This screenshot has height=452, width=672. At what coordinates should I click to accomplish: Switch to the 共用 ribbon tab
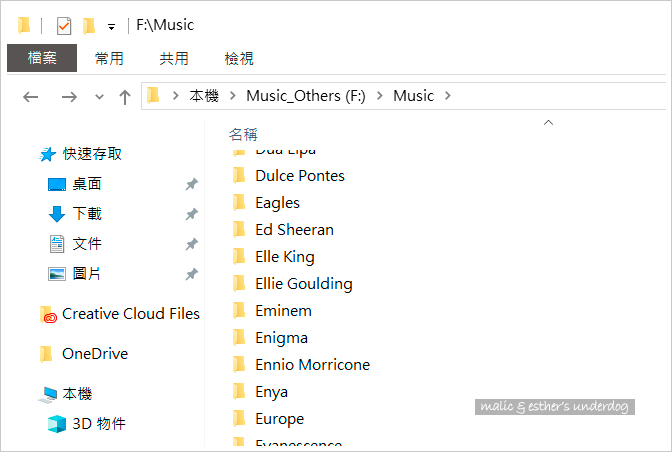pos(174,58)
